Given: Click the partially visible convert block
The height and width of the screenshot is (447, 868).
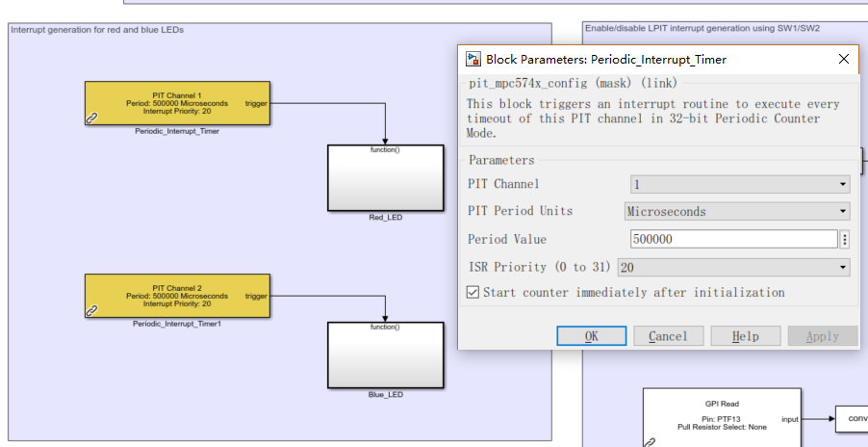Looking at the screenshot, I should point(852,418).
